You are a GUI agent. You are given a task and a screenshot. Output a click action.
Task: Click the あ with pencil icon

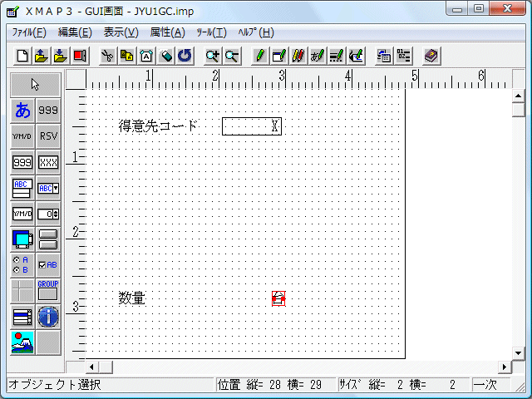[318, 56]
